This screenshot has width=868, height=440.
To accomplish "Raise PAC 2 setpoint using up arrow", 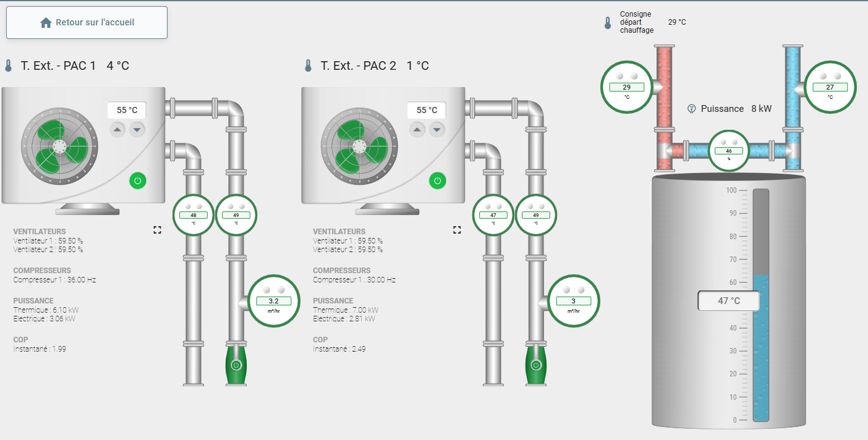I will [x=417, y=129].
